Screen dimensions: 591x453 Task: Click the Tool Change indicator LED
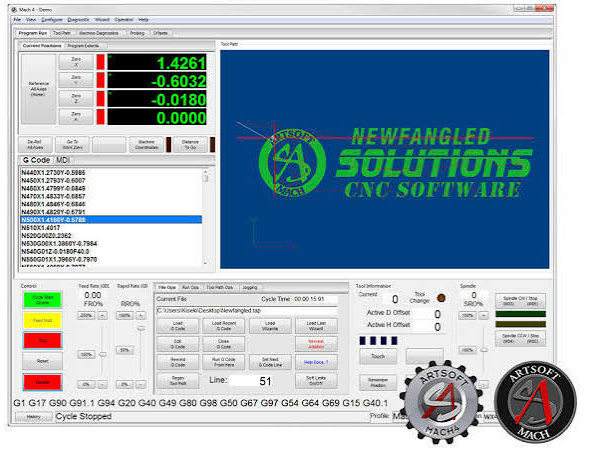tap(441, 298)
